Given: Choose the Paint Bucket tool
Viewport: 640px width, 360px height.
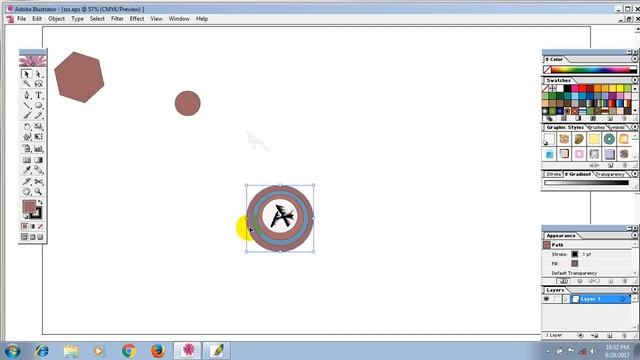Looking at the screenshot, I should click(x=38, y=170).
